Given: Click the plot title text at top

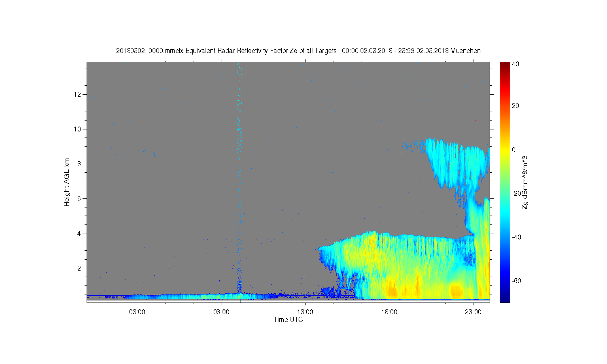Looking at the screenshot, I should click(298, 51).
